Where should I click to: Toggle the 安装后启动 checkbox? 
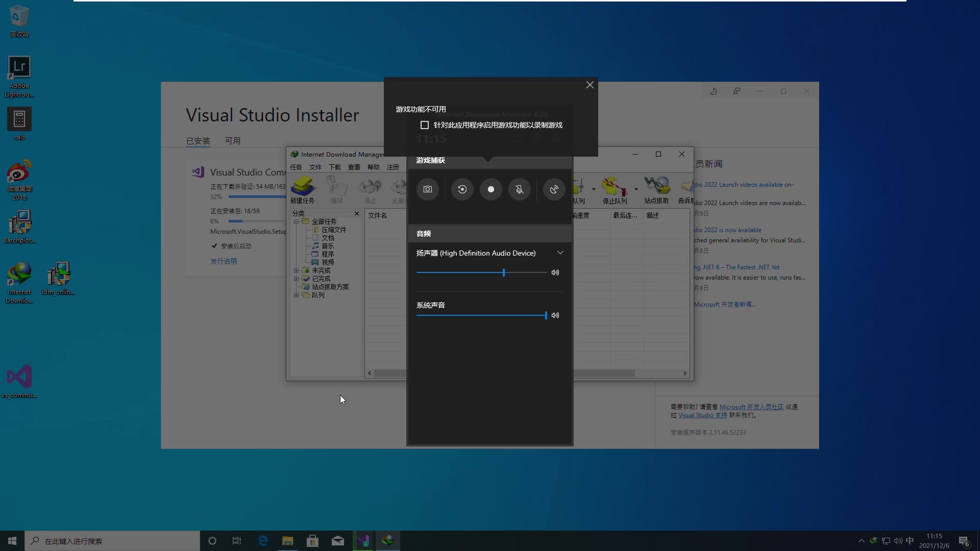coord(214,246)
